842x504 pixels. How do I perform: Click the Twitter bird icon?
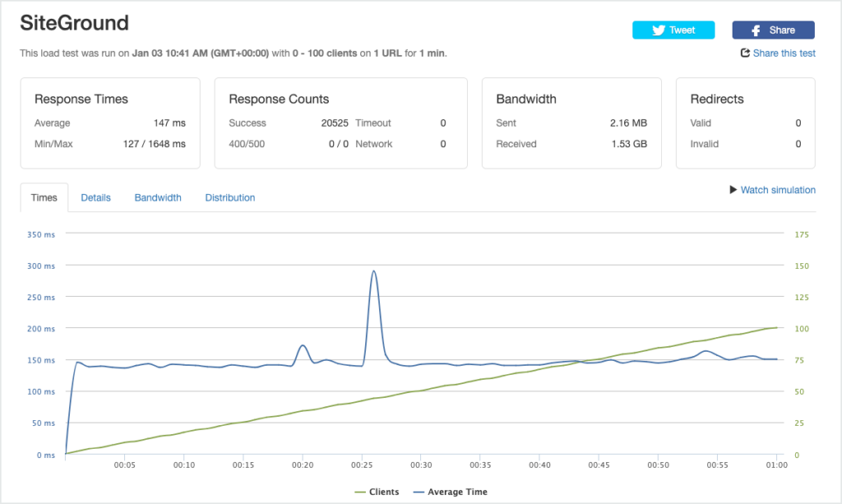point(658,30)
